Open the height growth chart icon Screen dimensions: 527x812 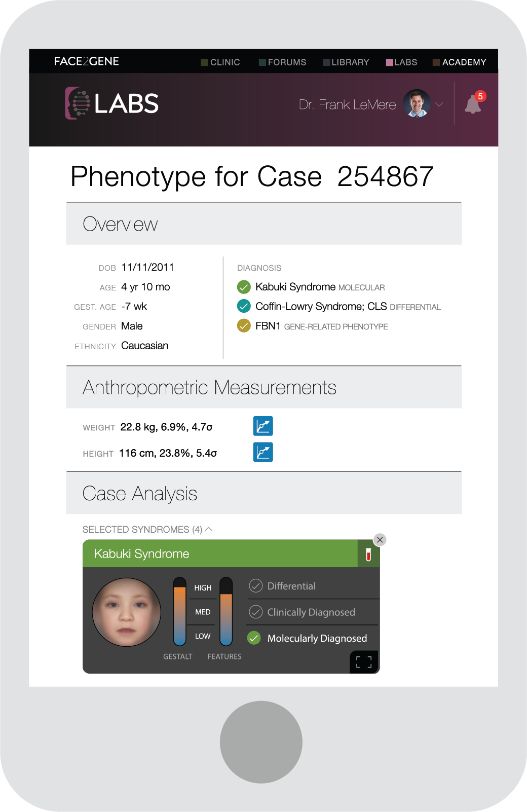point(263,452)
